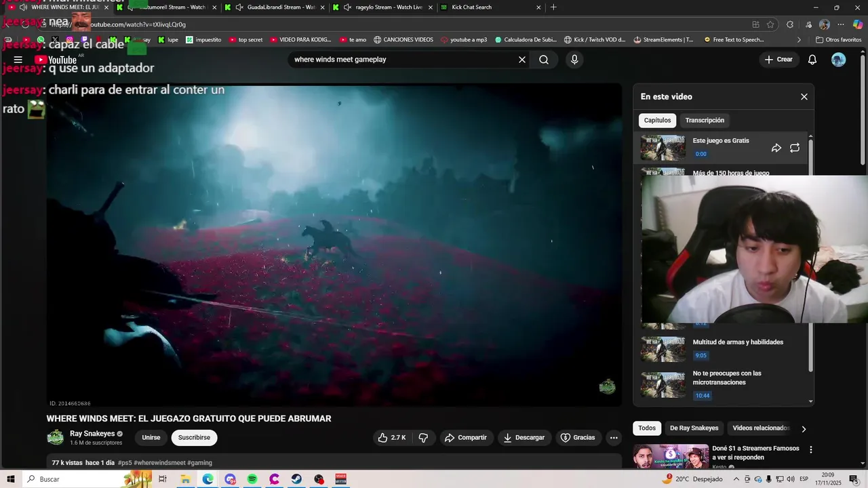Open options for the Doné $1 video
This screenshot has width=868, height=488.
coord(810,449)
